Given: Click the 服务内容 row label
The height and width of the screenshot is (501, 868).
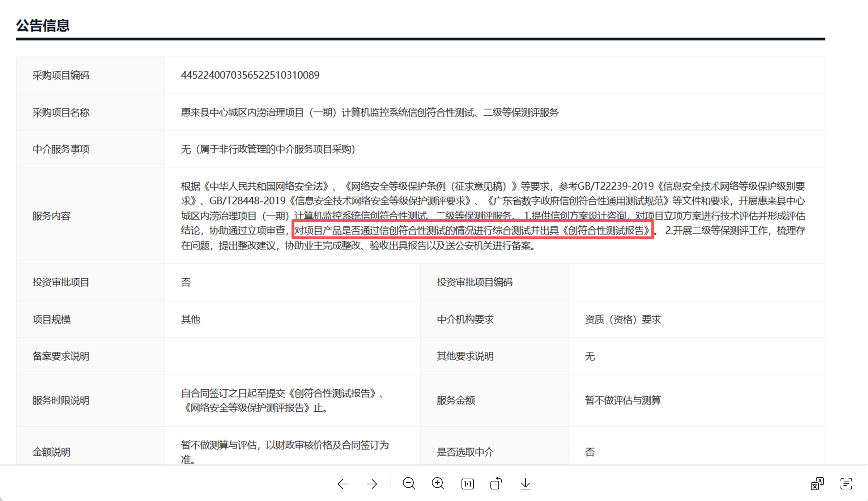Looking at the screenshot, I should (51, 216).
